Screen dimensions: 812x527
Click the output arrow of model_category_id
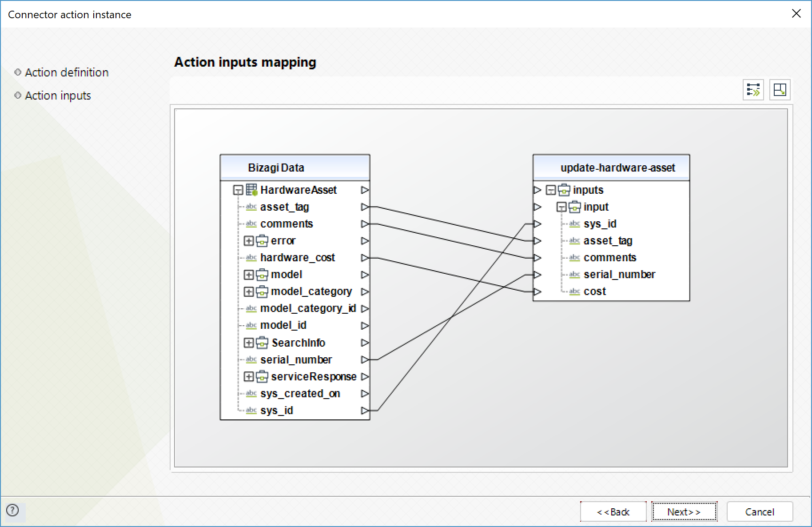(x=365, y=308)
